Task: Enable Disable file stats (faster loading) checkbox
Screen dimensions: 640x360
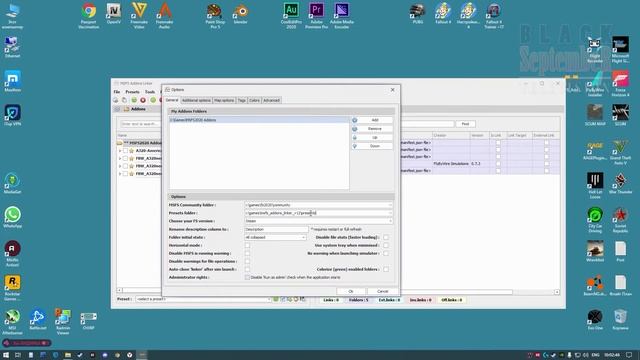Action: tap(386, 237)
